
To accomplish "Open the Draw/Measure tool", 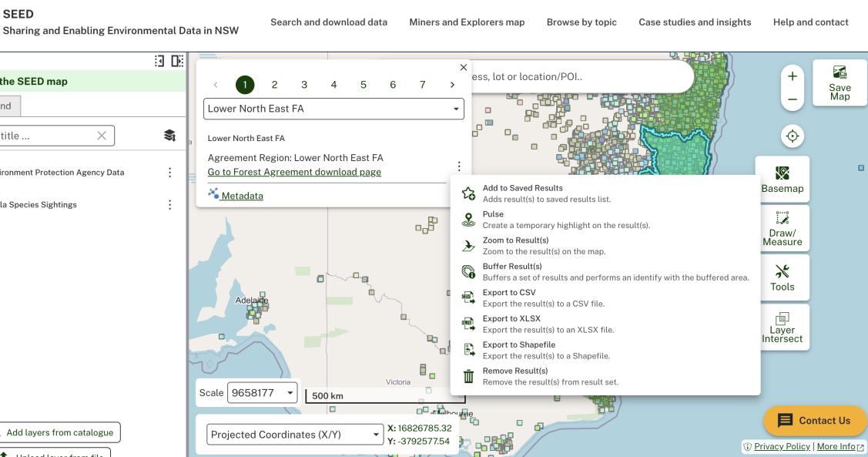I will [x=782, y=228].
